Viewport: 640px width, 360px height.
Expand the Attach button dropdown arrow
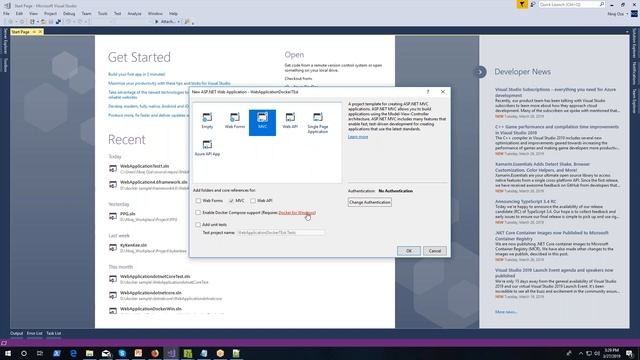pyautogui.click(x=178, y=22)
